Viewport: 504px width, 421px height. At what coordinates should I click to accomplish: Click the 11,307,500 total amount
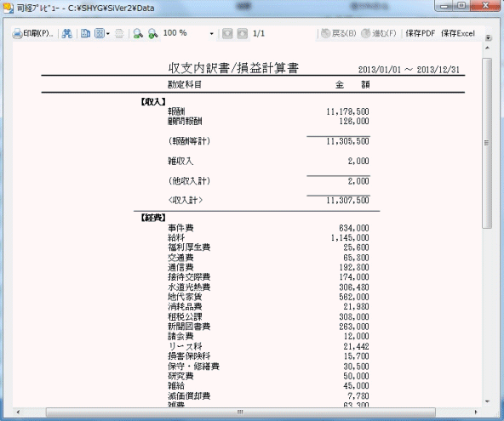[x=347, y=201]
